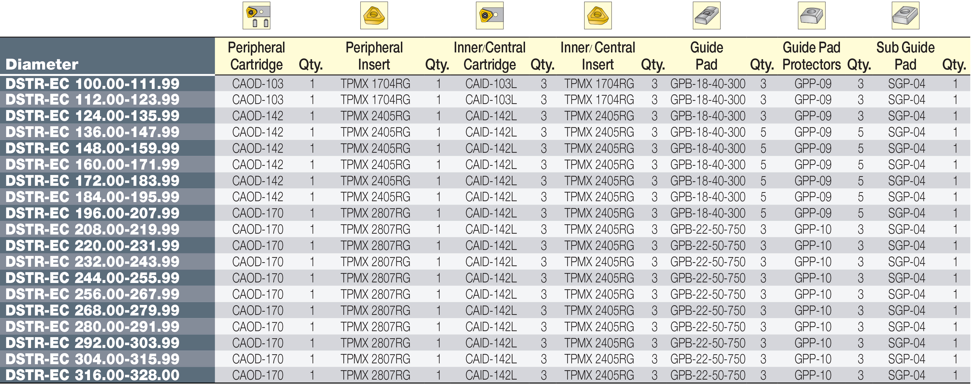
Task: Click GPB-22-50-750 in the 208.00-219.99 row
Action: tap(708, 229)
